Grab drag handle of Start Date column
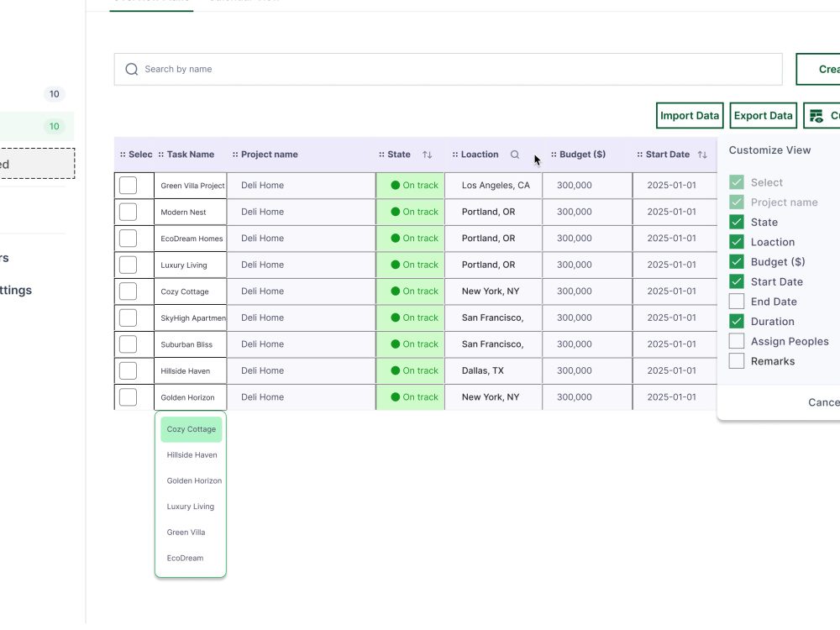840x630 pixels. pyautogui.click(x=639, y=155)
